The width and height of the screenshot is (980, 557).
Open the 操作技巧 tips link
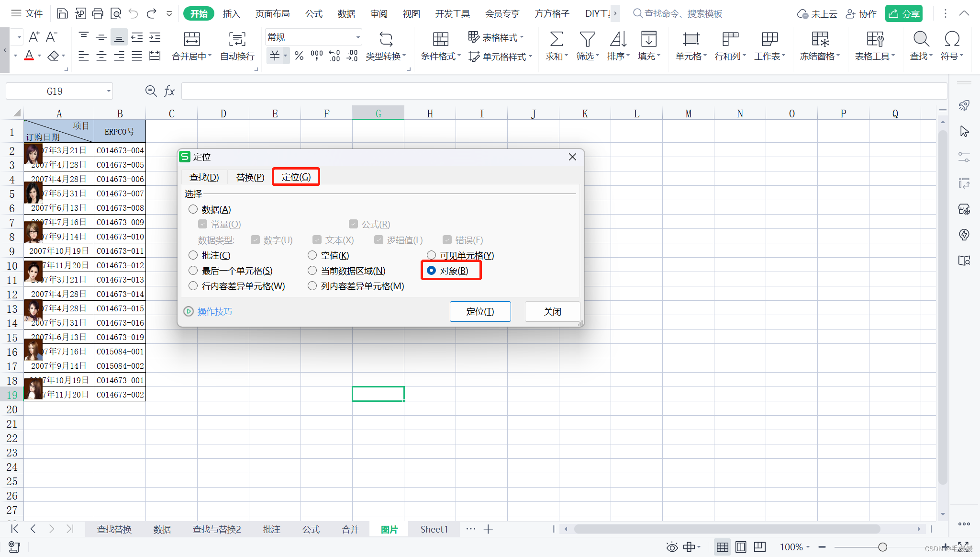click(214, 312)
